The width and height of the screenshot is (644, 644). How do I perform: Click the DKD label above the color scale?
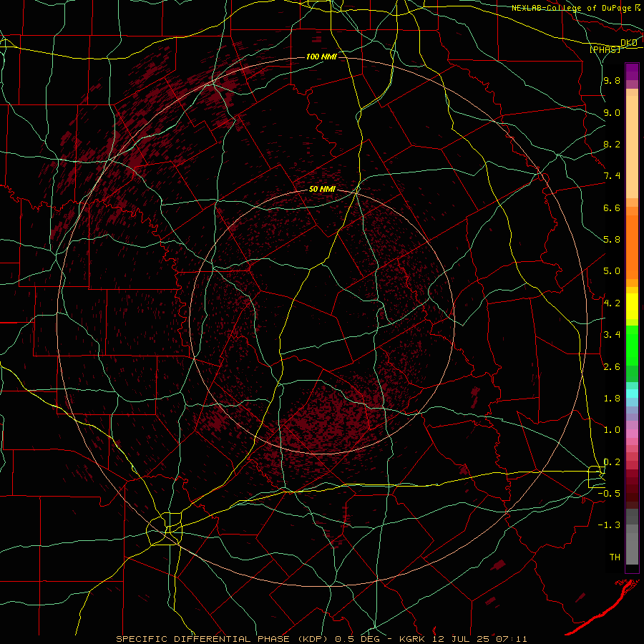point(629,42)
